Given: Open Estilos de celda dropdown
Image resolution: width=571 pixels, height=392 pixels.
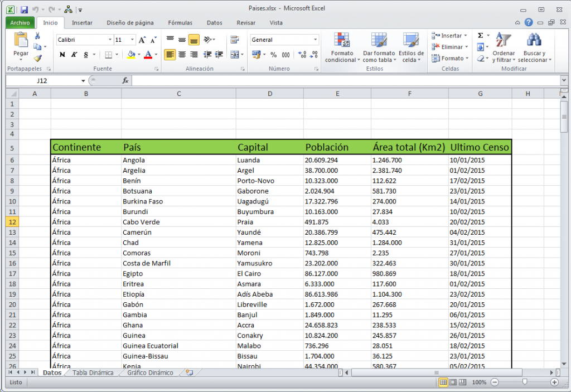Looking at the screenshot, I should (x=411, y=47).
